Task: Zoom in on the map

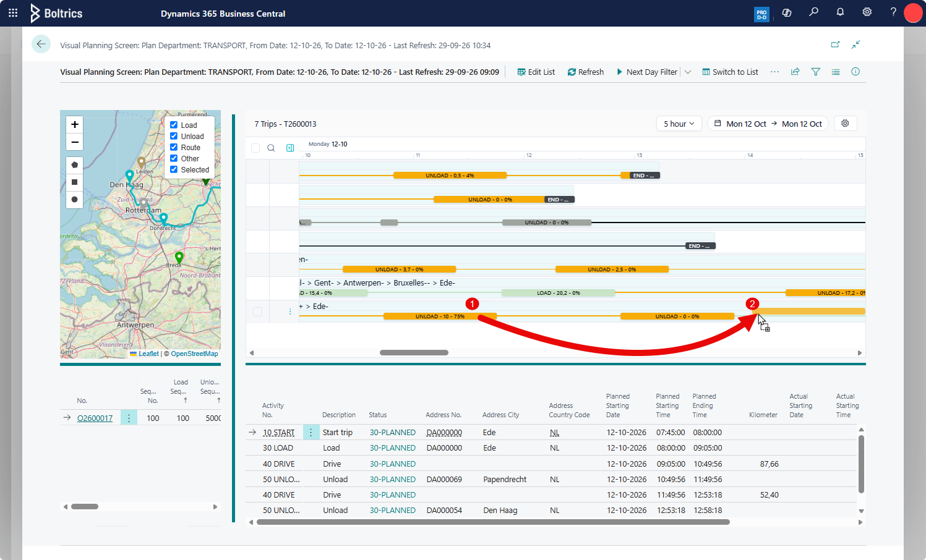Action: coord(74,124)
